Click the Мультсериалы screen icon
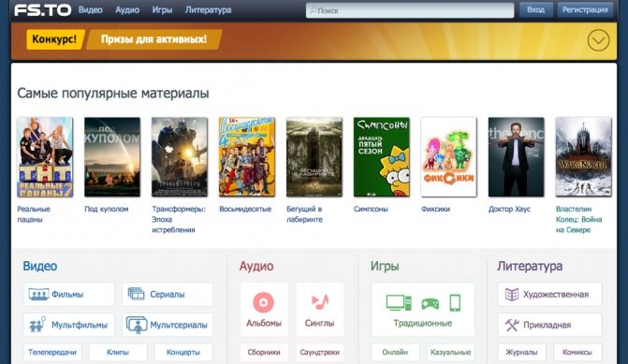 click(137, 325)
